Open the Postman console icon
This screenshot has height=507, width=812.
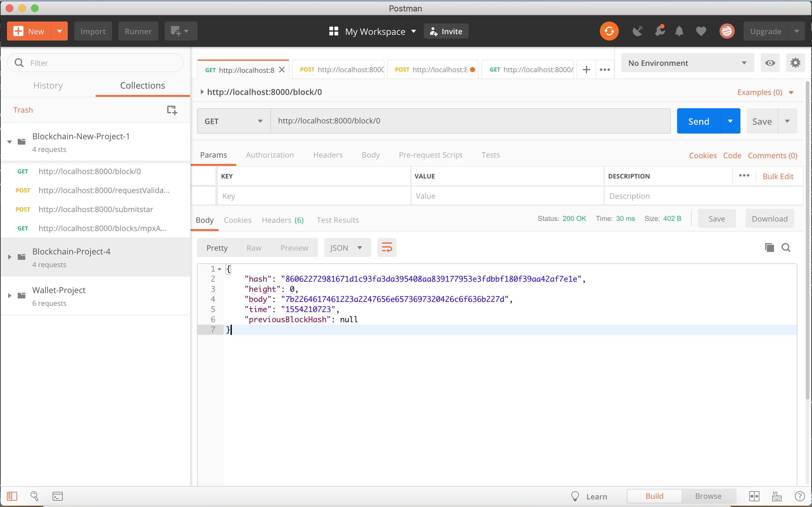pos(57,496)
